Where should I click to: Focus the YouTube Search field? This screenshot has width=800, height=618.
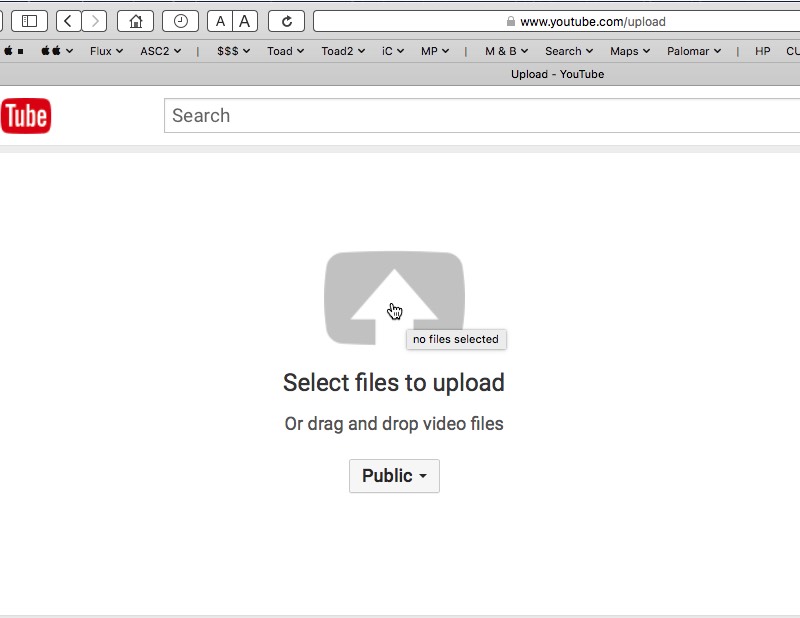pos(482,116)
